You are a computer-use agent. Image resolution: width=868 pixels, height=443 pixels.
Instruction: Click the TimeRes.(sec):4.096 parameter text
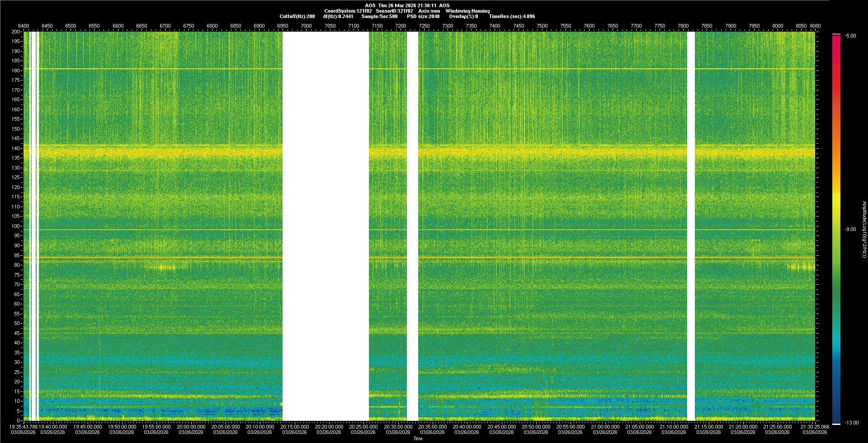tap(512, 16)
